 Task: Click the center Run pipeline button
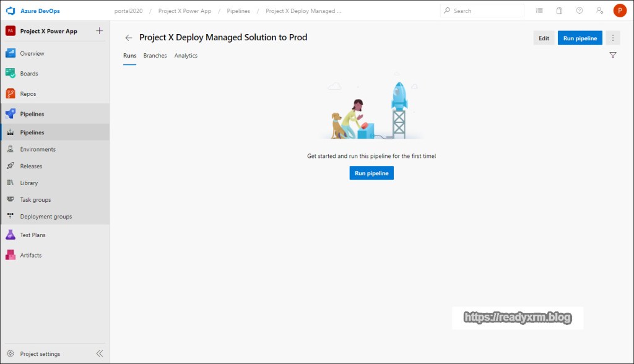(371, 173)
